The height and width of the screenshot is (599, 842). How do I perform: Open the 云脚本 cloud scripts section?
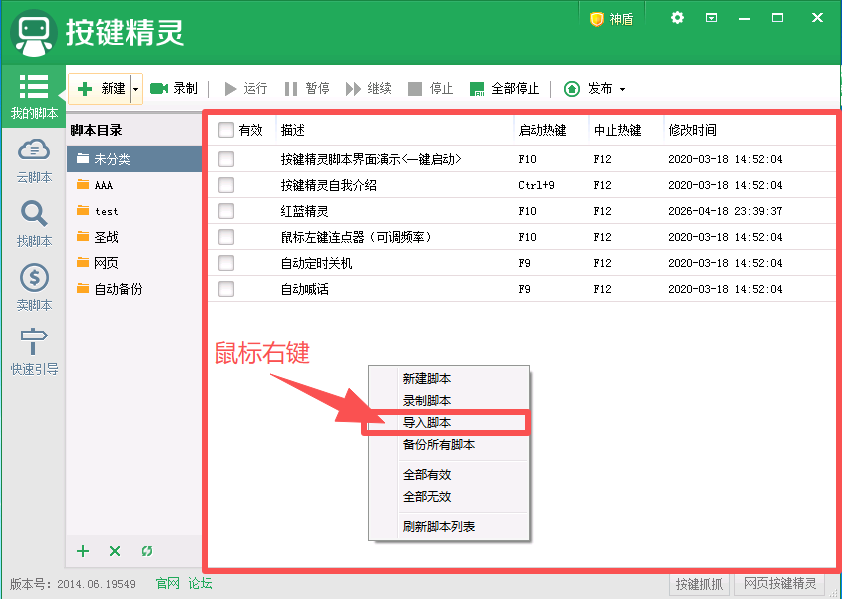[34, 161]
